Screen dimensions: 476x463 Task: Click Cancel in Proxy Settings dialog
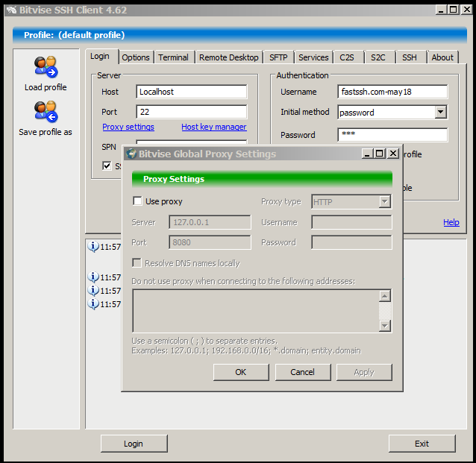(303, 372)
